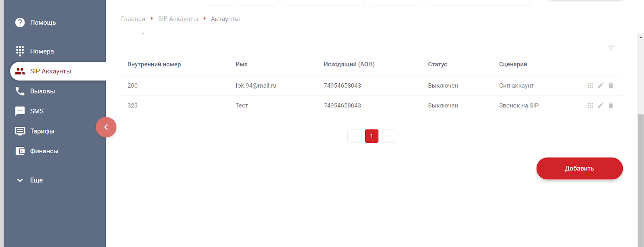Open the Вызовы menu item
This screenshot has height=247, width=644.
42,91
